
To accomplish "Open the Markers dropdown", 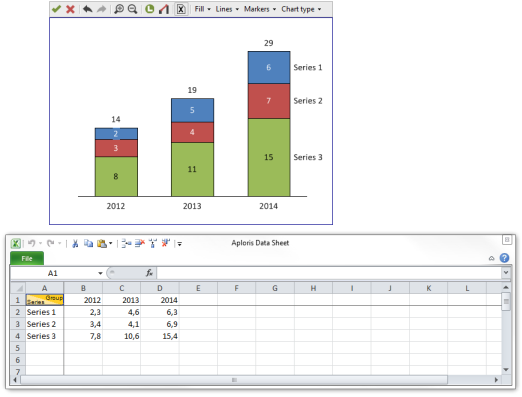I will (x=260, y=9).
